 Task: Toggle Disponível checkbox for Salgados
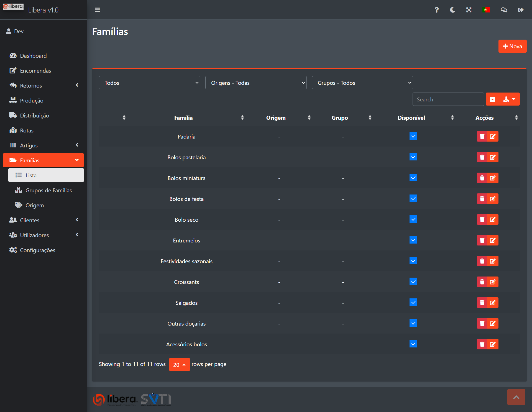(413, 302)
